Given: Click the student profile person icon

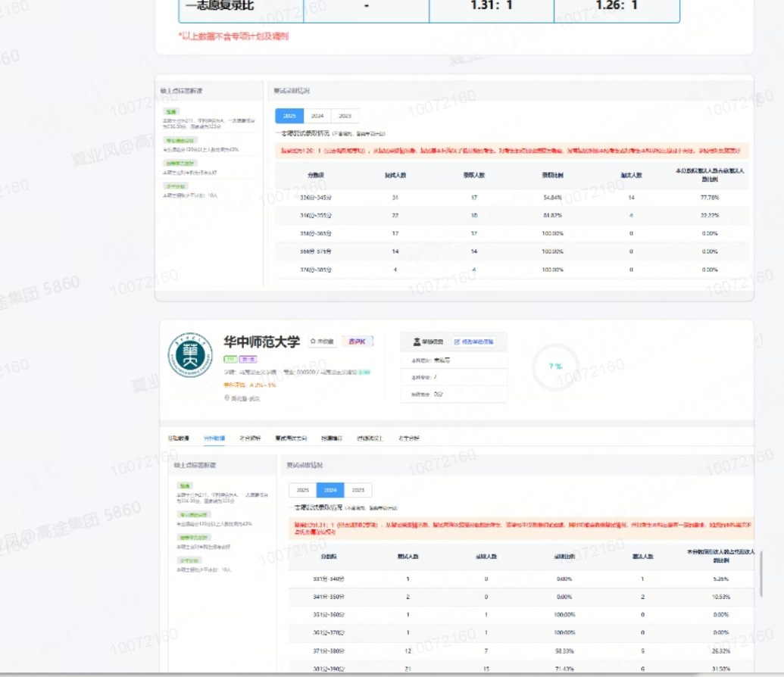Looking at the screenshot, I should click(x=417, y=342).
